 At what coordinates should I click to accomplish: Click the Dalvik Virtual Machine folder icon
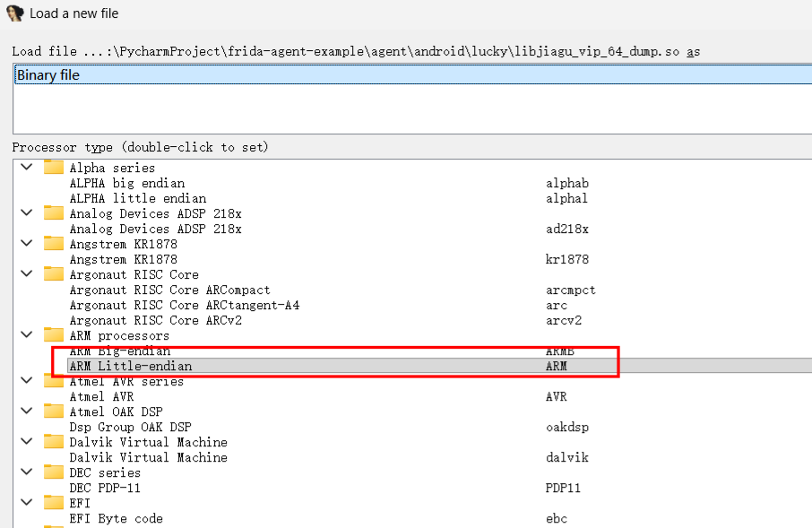pyautogui.click(x=54, y=442)
